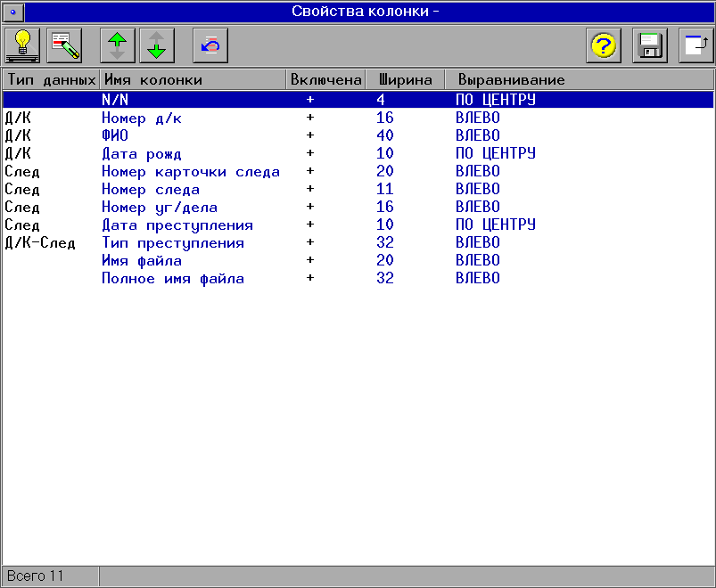Click the Тип данных column header
716x588 pixels.
[x=52, y=80]
